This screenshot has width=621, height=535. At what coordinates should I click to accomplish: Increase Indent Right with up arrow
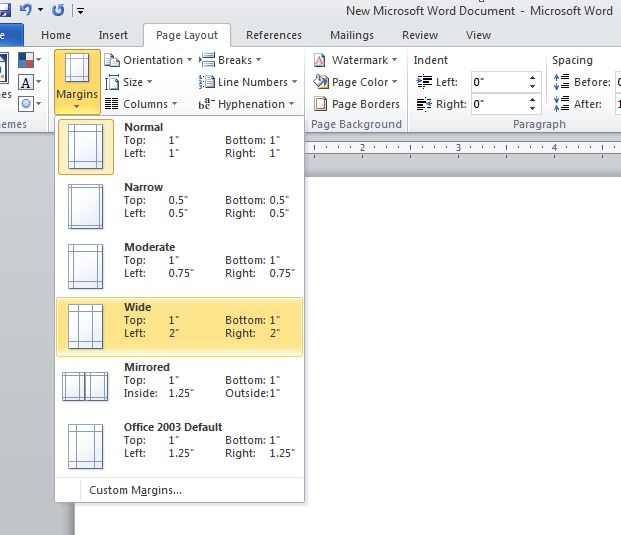click(533, 100)
